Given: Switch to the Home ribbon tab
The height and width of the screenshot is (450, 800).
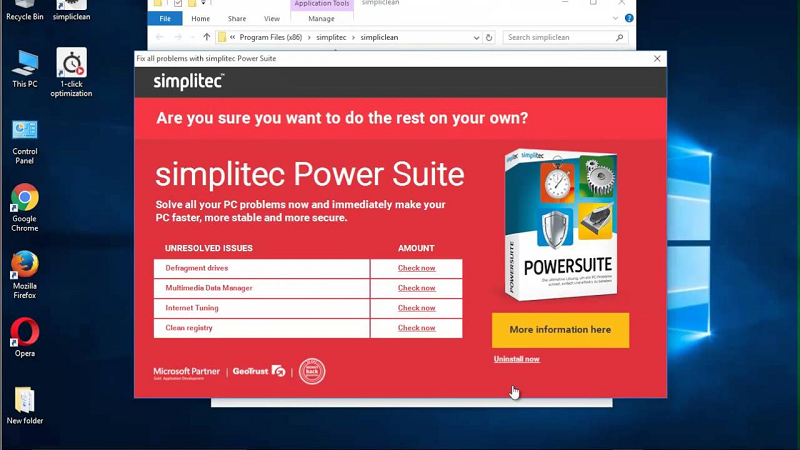Looking at the screenshot, I should click(201, 18).
